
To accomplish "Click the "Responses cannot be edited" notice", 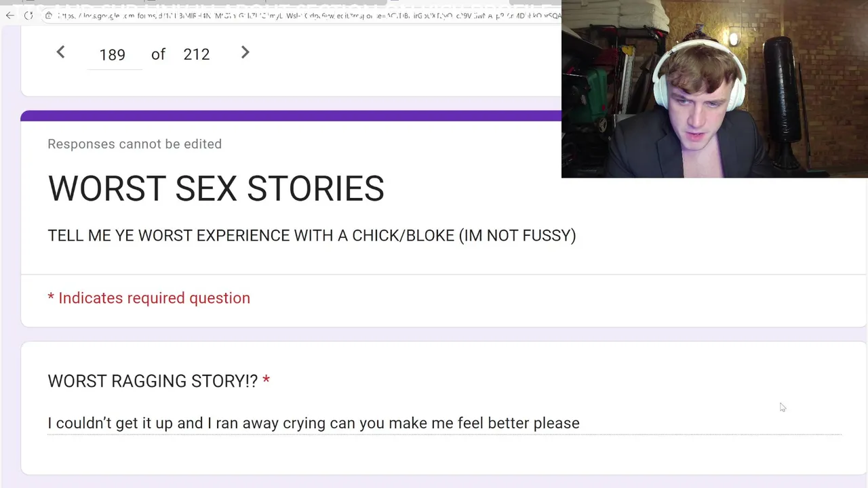I will pyautogui.click(x=134, y=144).
